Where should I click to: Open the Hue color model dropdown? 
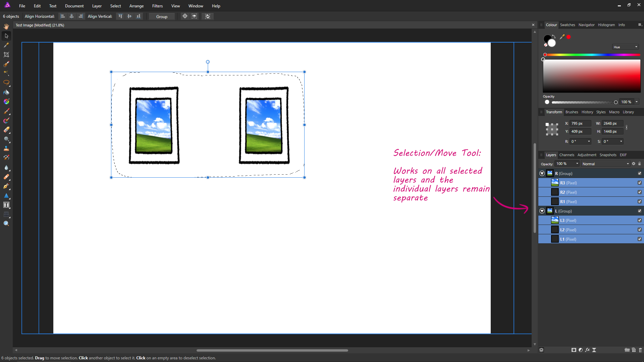point(625,47)
